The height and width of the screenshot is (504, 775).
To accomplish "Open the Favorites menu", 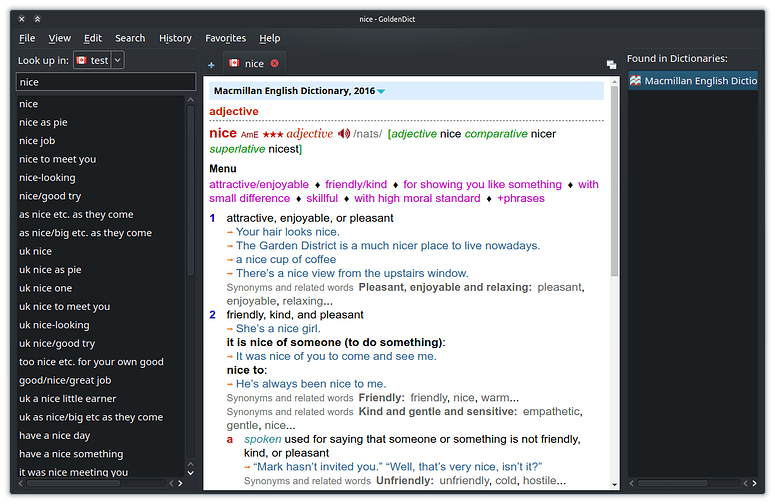I will point(225,38).
